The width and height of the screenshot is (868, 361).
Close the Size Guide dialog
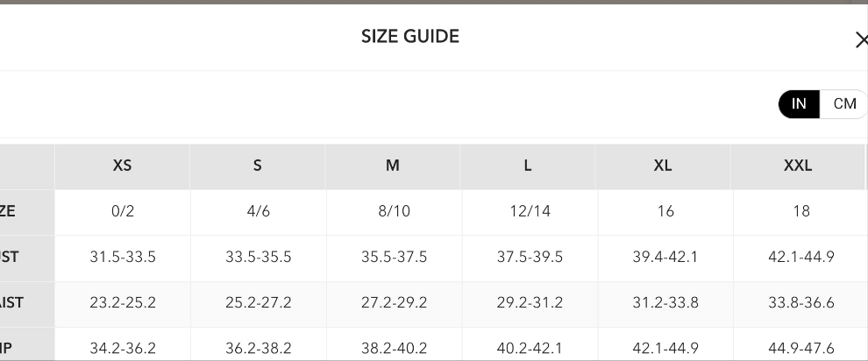(x=860, y=40)
